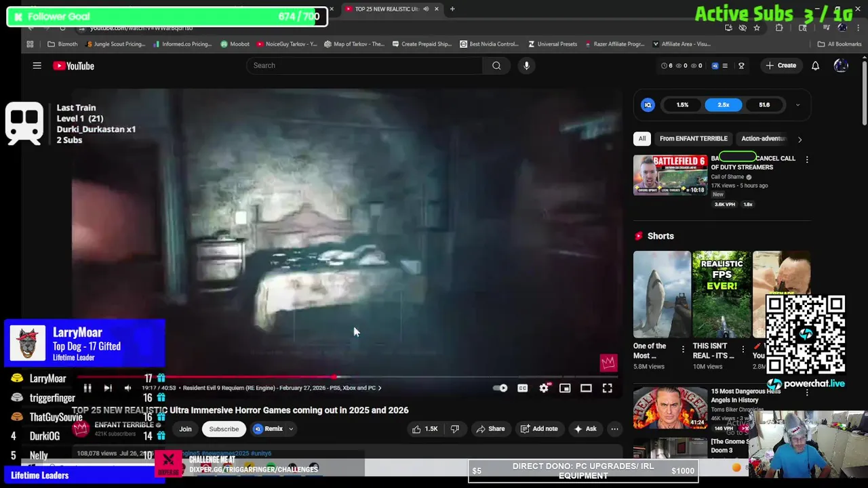The image size is (868, 488).
Task: Open Best Nvidia Control bookmark
Action: click(x=489, y=44)
